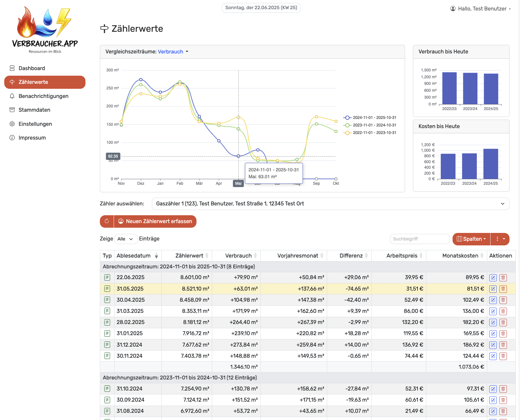Click entry type icon for 30.04.2025
The image size is (520, 420).
point(107,300)
